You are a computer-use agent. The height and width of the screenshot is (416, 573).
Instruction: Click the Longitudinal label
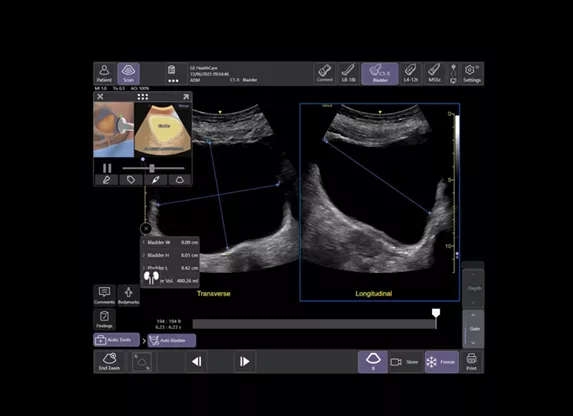click(373, 294)
